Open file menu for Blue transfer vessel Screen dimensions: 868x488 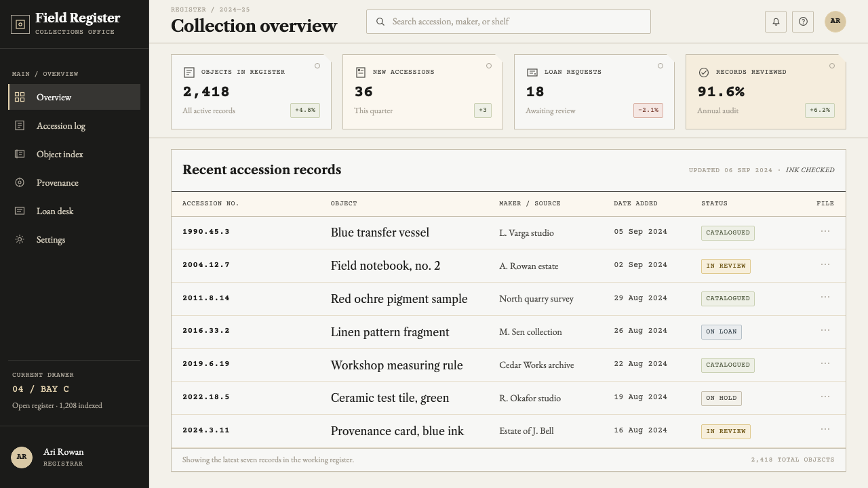point(825,231)
